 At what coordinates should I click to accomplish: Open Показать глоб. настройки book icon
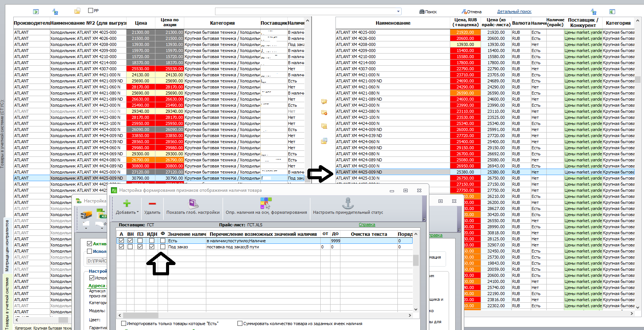click(x=193, y=204)
